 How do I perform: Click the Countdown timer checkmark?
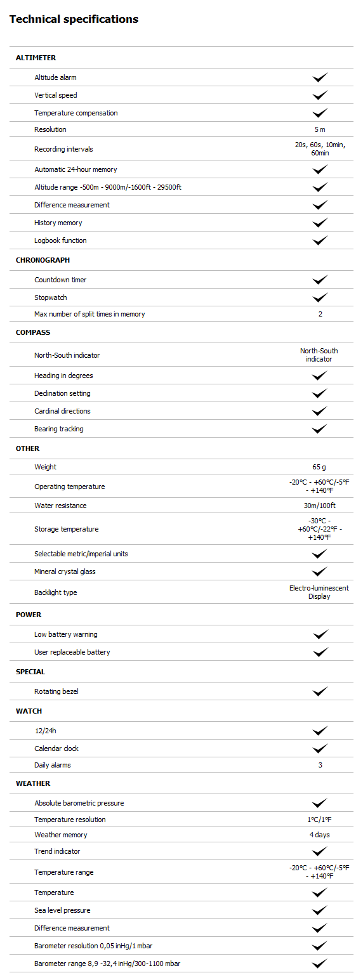coord(320,280)
